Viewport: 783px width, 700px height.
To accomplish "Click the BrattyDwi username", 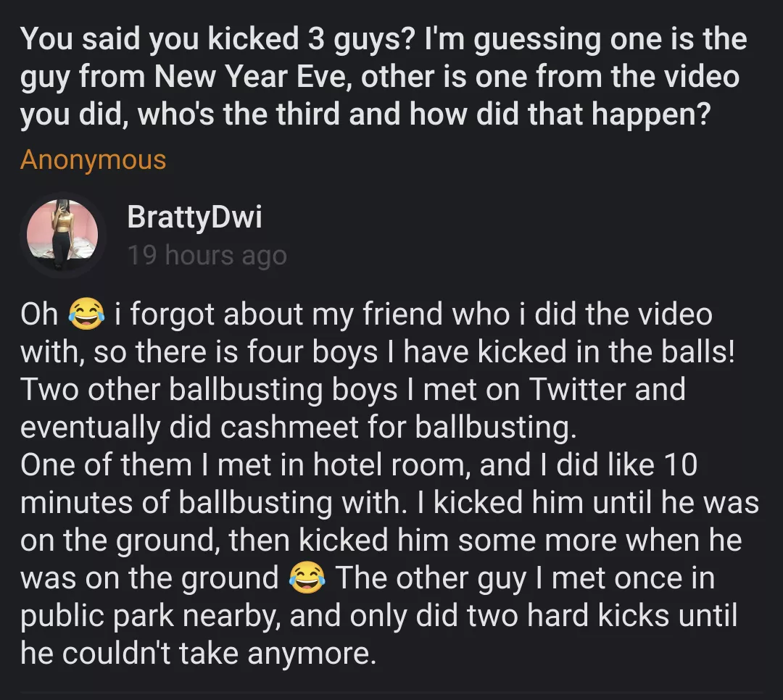I will [x=194, y=217].
